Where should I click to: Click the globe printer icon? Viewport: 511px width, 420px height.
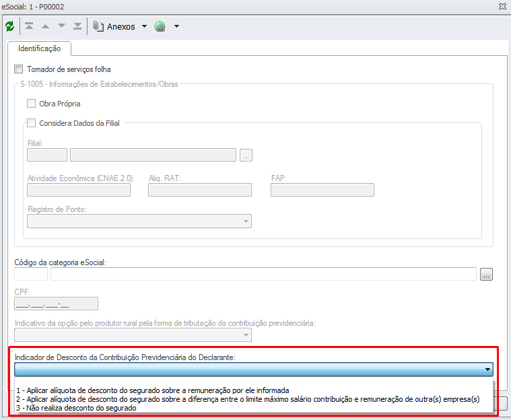point(160,26)
